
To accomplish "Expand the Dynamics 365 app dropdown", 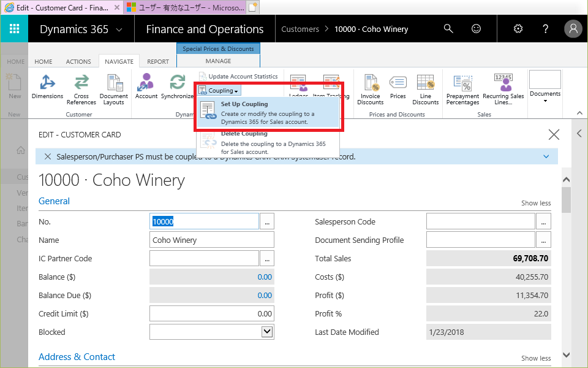I will (x=119, y=29).
